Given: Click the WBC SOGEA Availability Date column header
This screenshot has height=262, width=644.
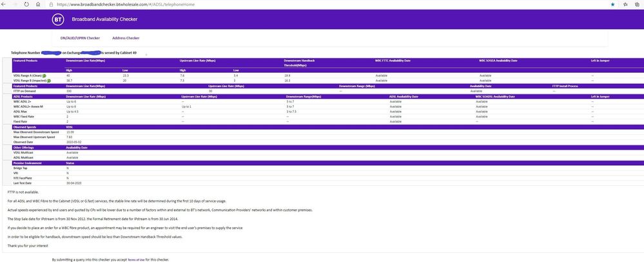Looking at the screenshot, I should pos(498,61).
